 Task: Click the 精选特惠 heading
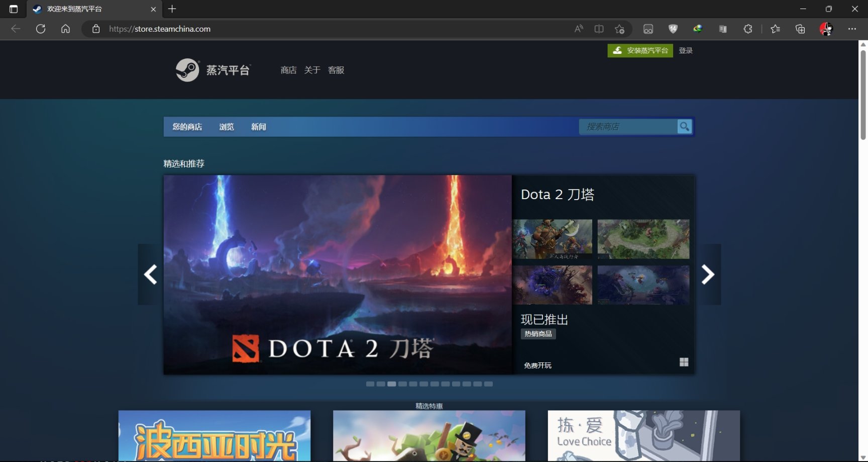429,406
